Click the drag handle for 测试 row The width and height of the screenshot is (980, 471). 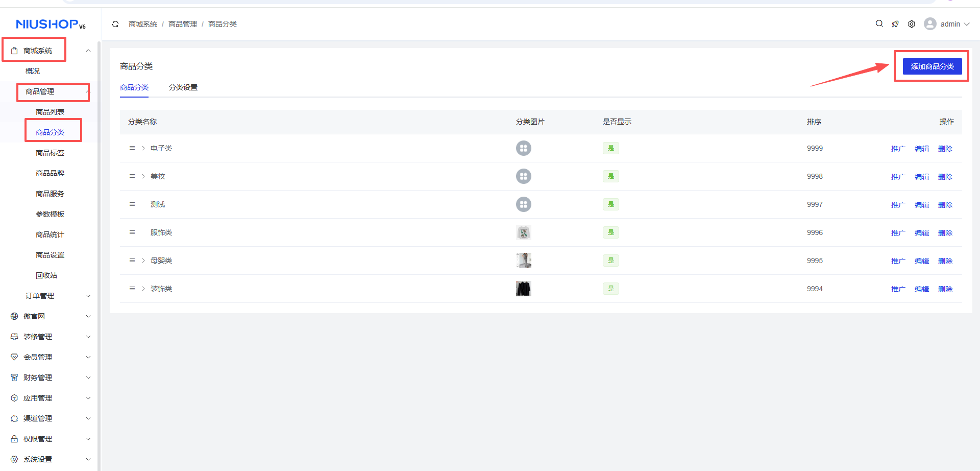tap(132, 204)
